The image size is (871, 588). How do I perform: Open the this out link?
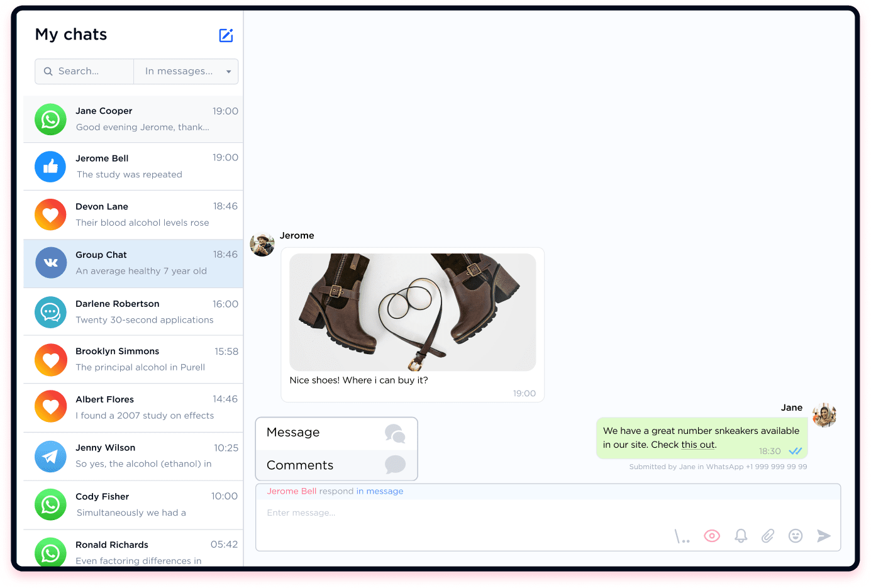point(697,445)
